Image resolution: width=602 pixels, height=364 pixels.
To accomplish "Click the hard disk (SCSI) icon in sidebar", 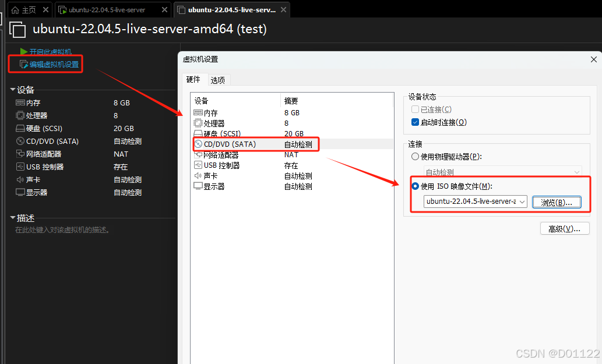I will (20, 128).
